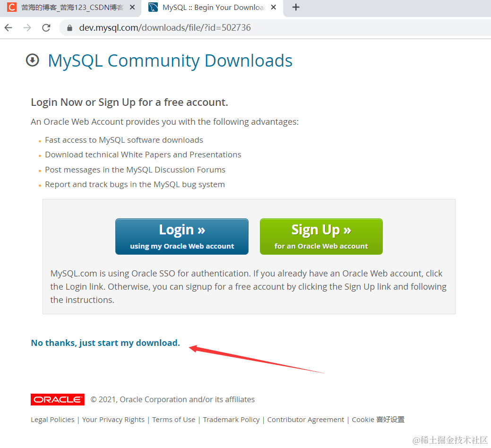Click 'An Oracle Web Account provides you' sentence
Image resolution: width=491 pixels, height=448 pixels.
[165, 122]
